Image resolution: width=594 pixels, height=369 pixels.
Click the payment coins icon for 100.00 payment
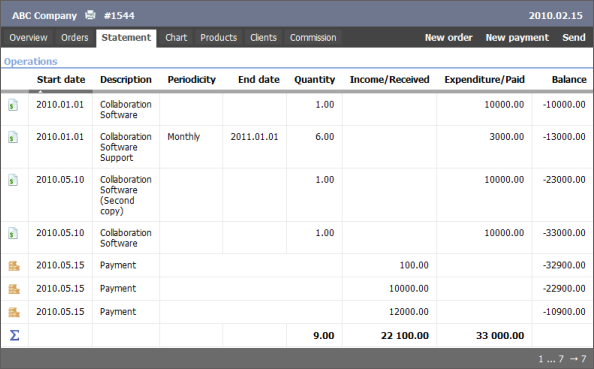coord(14,266)
